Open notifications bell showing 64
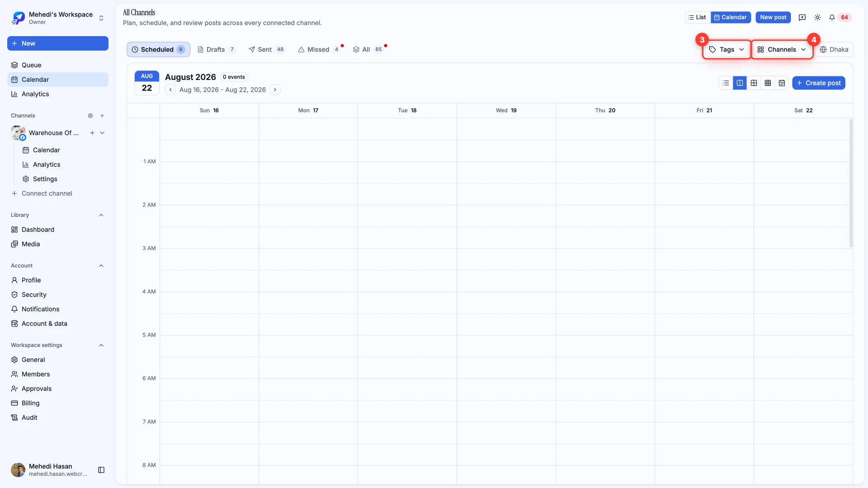This screenshot has width=868, height=488. point(839,17)
